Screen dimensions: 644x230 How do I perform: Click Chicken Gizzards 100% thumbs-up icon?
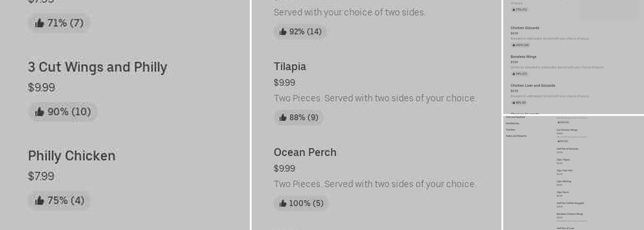[x=514, y=45]
